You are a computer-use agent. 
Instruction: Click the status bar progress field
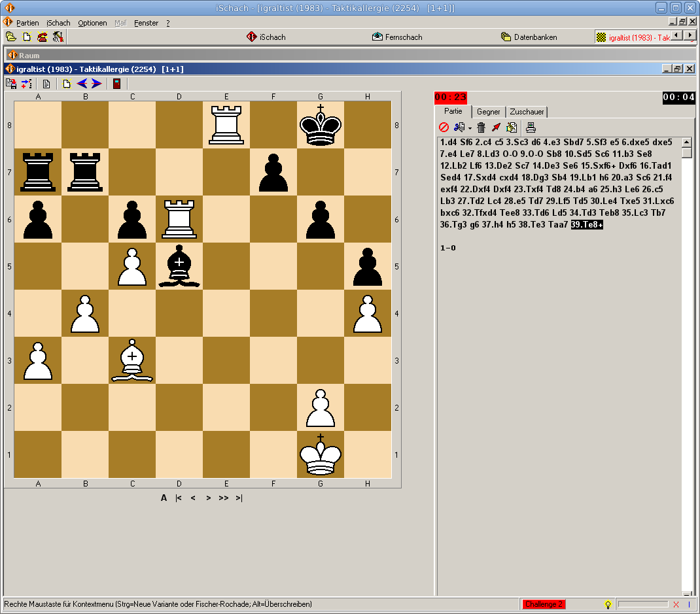[x=643, y=605]
